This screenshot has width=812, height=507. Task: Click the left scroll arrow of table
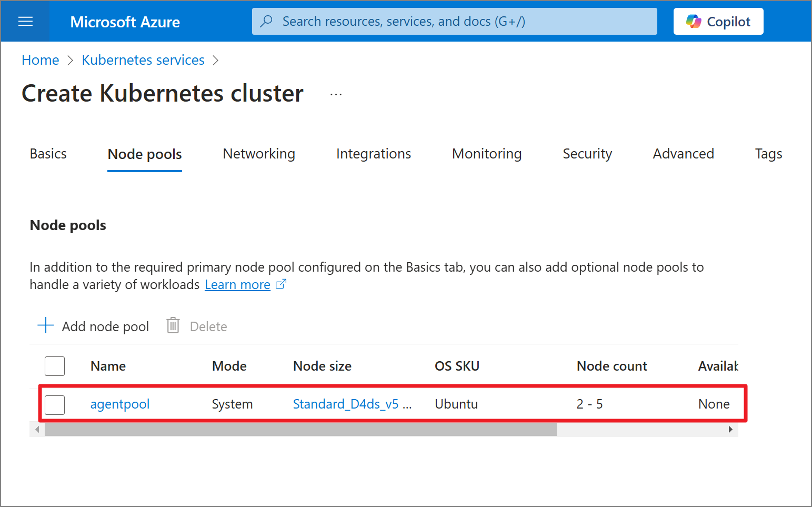[37, 430]
